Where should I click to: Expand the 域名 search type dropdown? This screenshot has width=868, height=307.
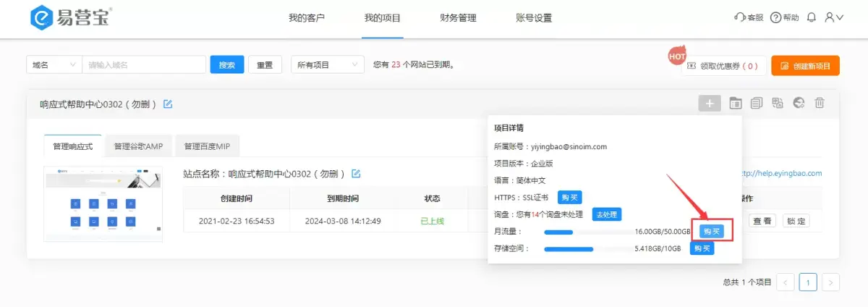click(54, 64)
